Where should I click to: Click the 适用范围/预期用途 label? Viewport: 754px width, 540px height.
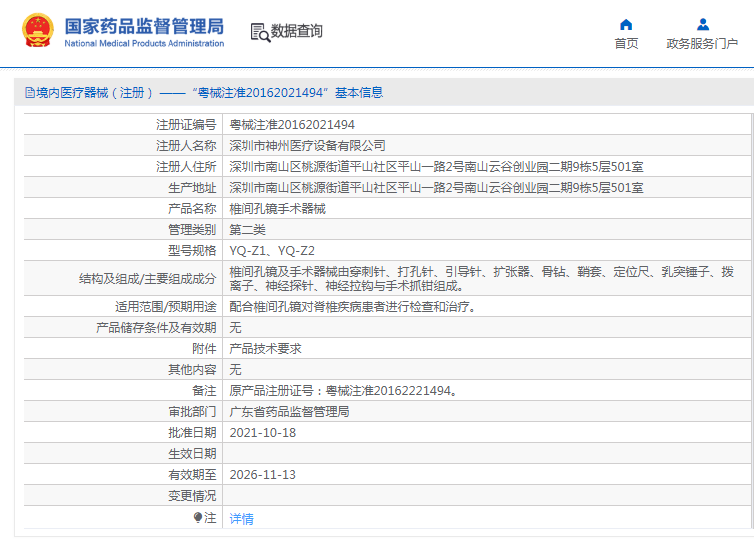165,307
